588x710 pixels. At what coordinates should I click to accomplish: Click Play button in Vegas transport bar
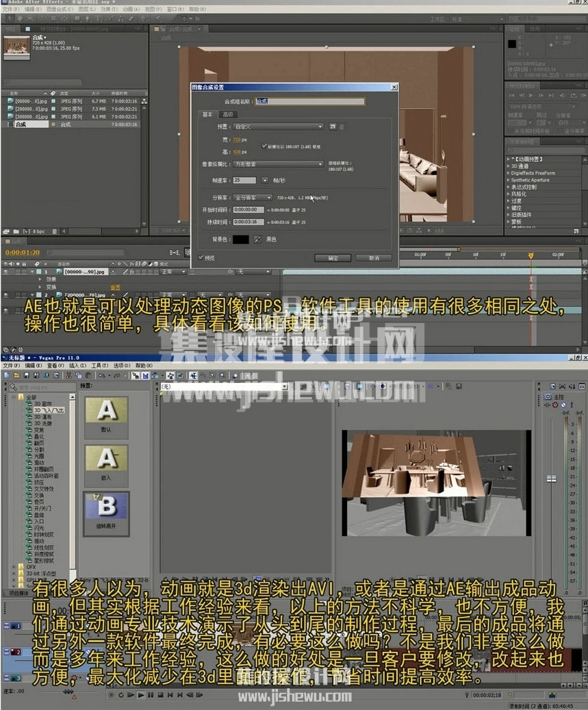pos(141,695)
